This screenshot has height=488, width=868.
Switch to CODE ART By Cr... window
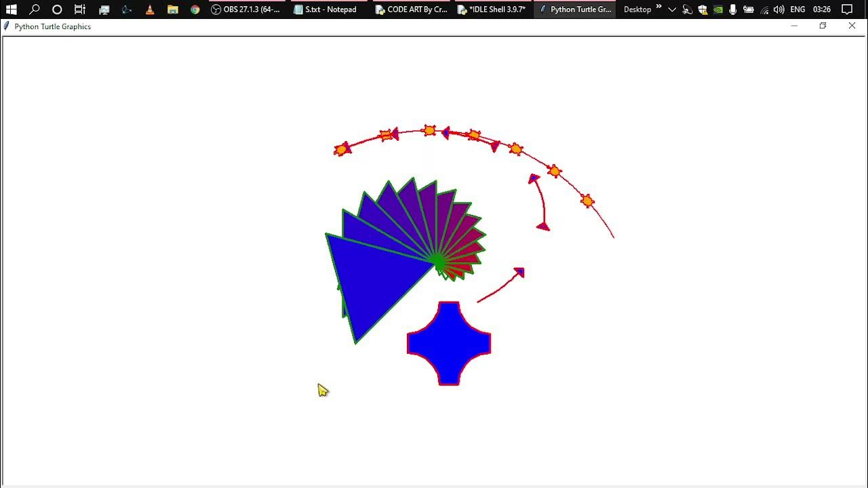(x=411, y=9)
